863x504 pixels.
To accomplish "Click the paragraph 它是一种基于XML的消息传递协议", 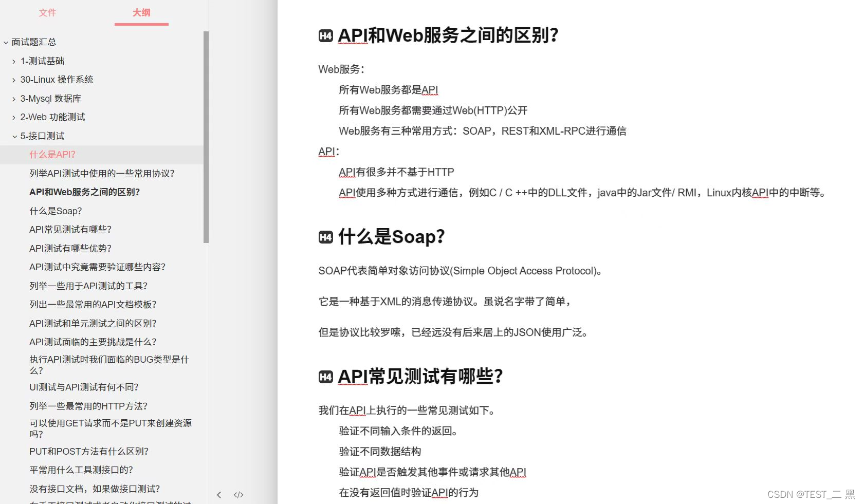I will coord(445,302).
